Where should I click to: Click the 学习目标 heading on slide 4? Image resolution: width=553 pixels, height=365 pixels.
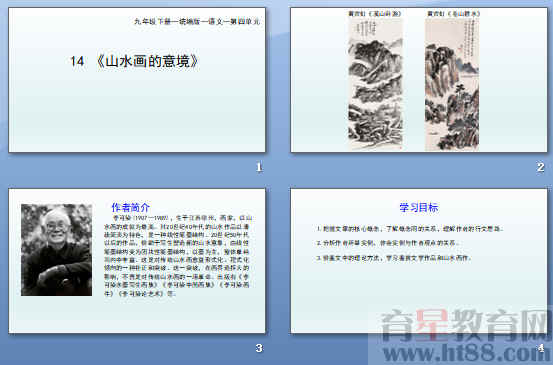tap(419, 207)
